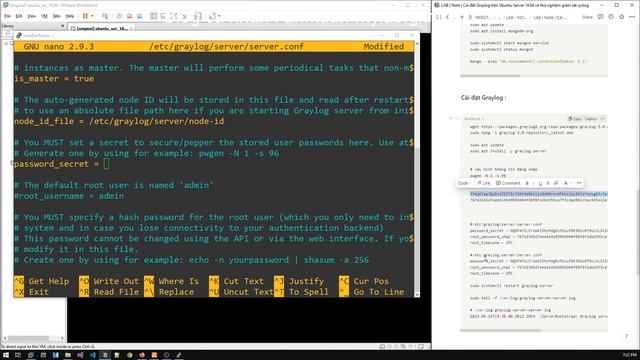The image size is (640, 360).
Task: Click Share in the Notion toolbar
Action: click(587, 17)
